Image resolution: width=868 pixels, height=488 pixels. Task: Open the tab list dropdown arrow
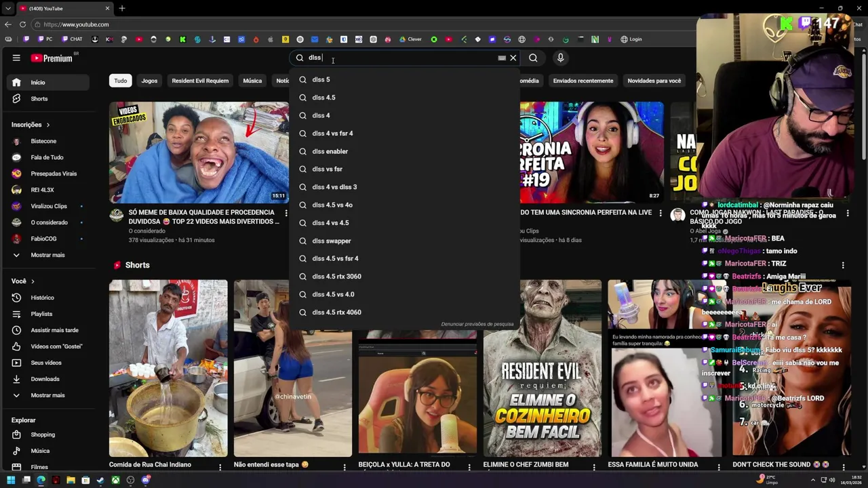tap(8, 8)
